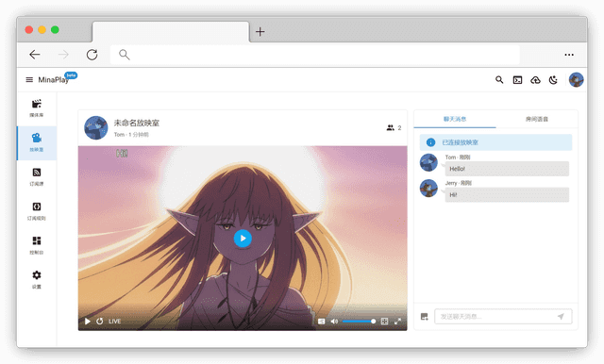Click the 'Jerry' sender name above Hi!
Screen dimensions: 604x364
(451, 183)
